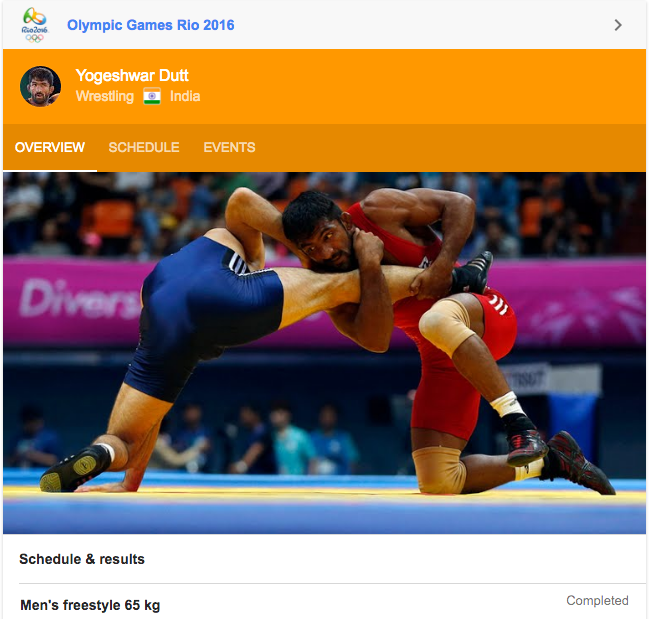Click the orange header banner background
The width and height of the screenshot is (651, 619).
415,86
